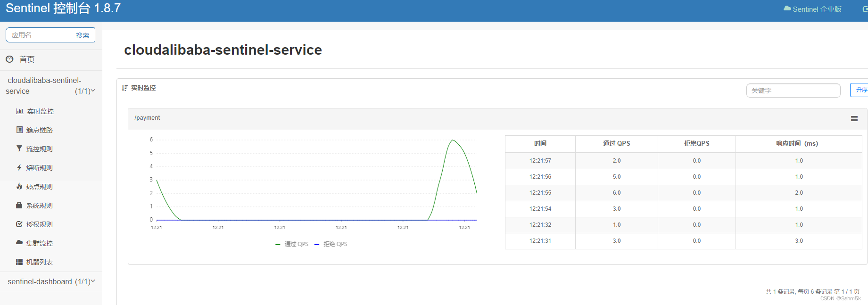The width and height of the screenshot is (868, 305).
Task: Click the pagination summary 共 1 条记录 text
Action: point(812,292)
